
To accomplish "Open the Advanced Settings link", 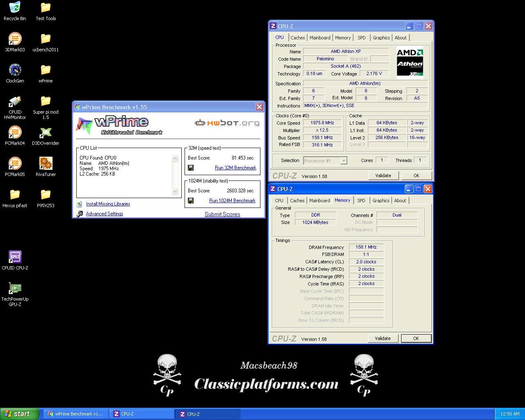I will pyautogui.click(x=105, y=214).
